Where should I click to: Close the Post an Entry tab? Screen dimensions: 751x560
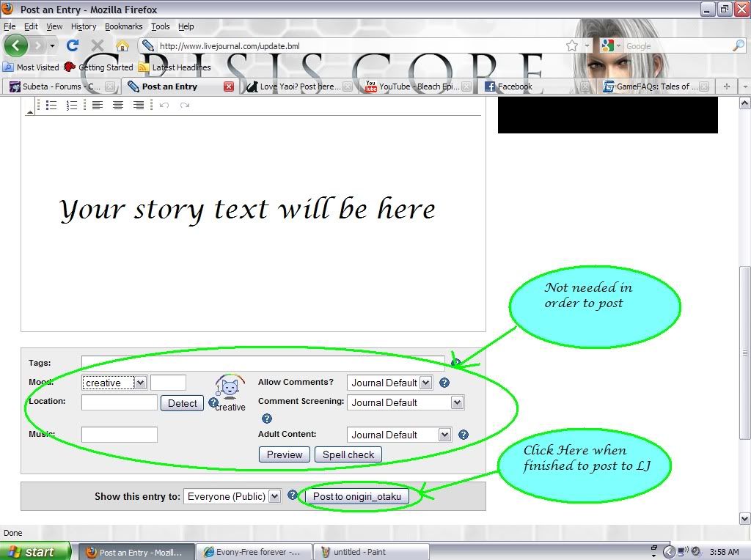(229, 86)
